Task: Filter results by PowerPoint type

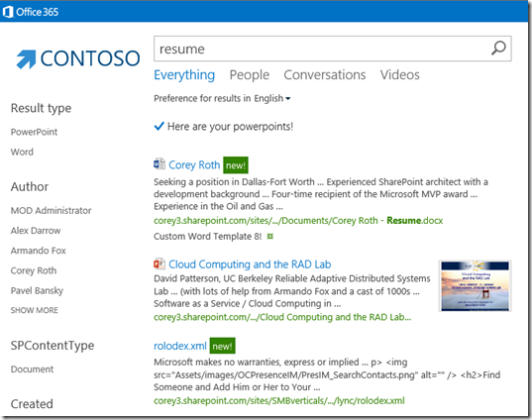Action: [34, 132]
